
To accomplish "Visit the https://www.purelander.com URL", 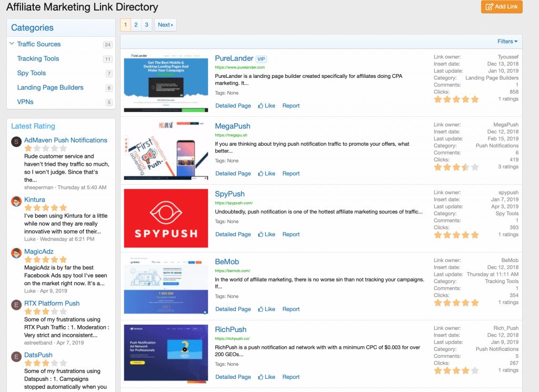I will click(x=240, y=67).
